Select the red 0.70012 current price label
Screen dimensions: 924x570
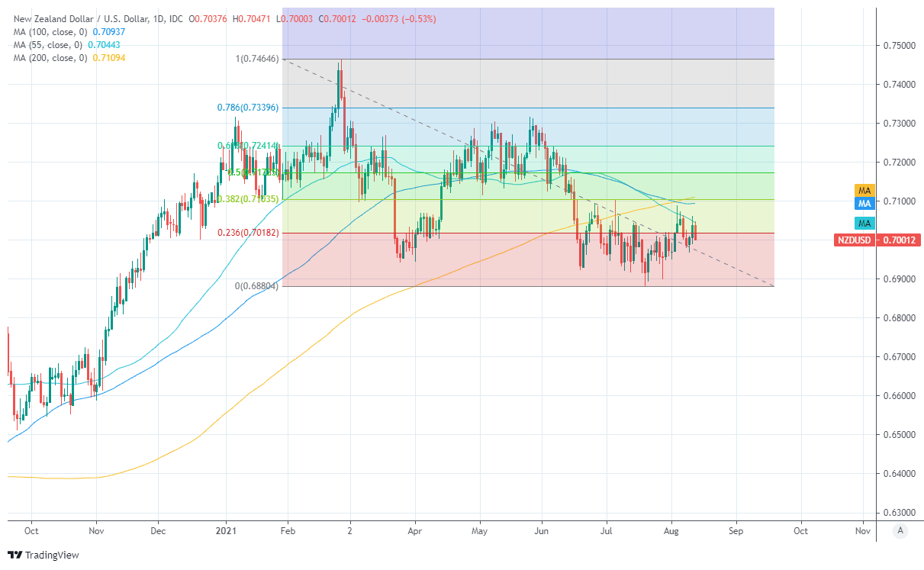coord(901,240)
